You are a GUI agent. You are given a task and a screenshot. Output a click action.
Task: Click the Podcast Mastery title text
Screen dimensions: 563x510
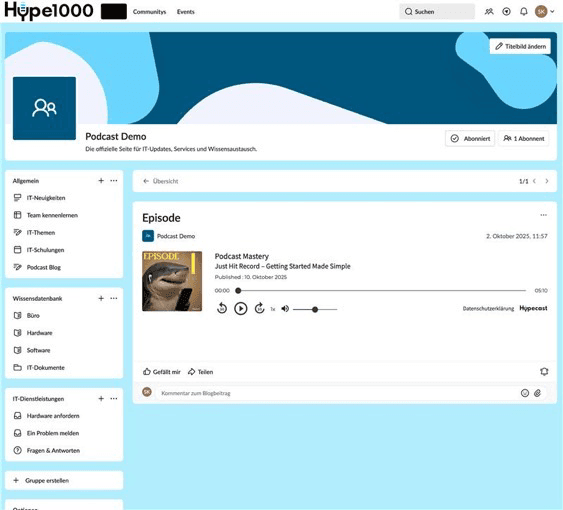point(242,256)
